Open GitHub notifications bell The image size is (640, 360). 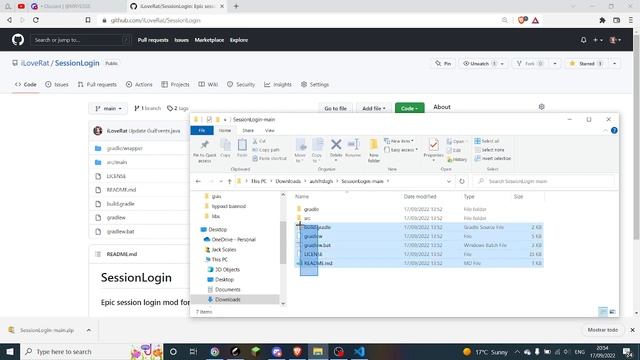(x=583, y=40)
